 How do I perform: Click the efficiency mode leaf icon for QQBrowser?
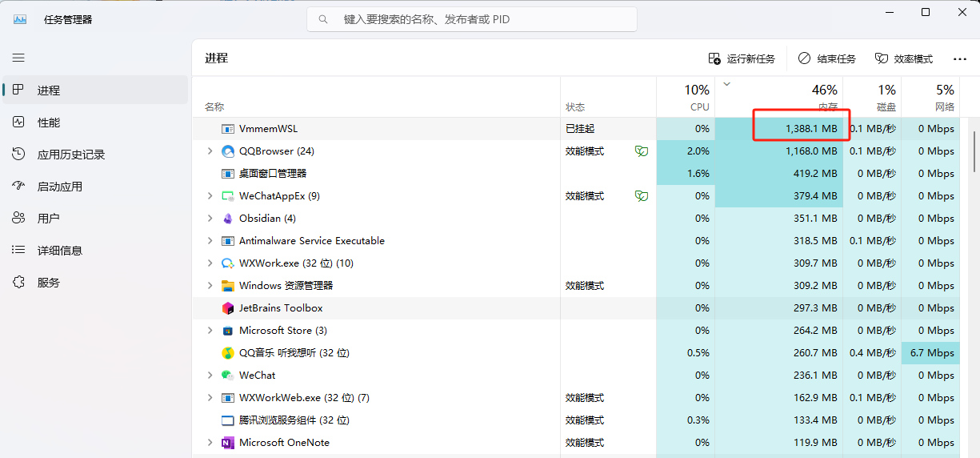pos(641,151)
